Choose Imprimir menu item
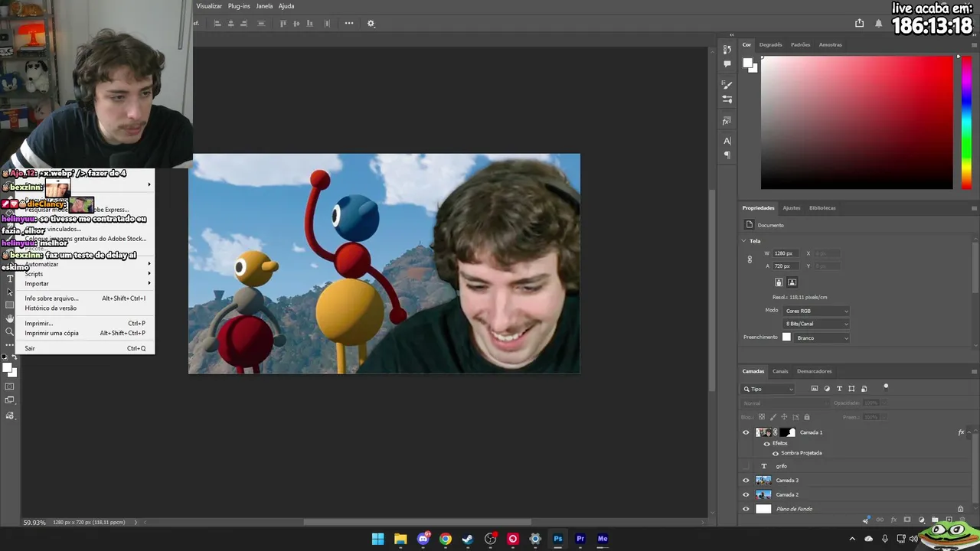This screenshot has width=980, height=551. click(85, 324)
